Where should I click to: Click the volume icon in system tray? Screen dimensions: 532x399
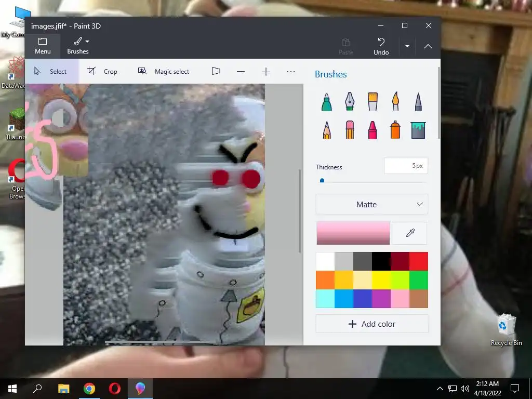pyautogui.click(x=465, y=389)
